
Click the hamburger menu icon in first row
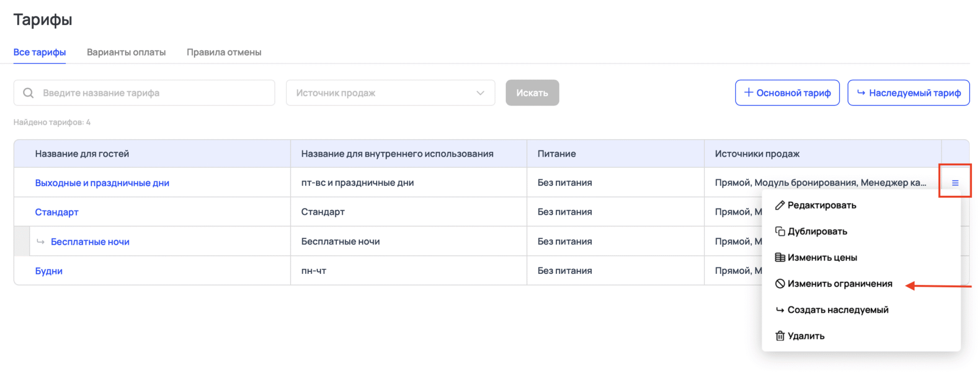tap(955, 183)
